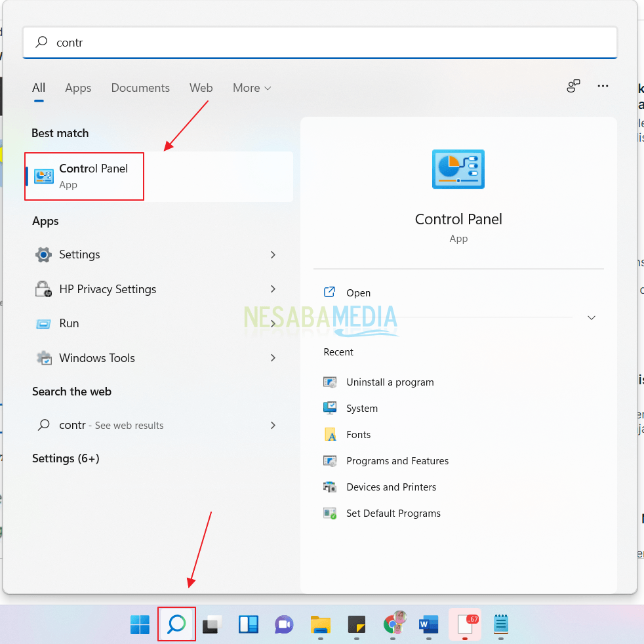Open Windows Tools result
Viewport: 644px width, 644px height.
157,358
